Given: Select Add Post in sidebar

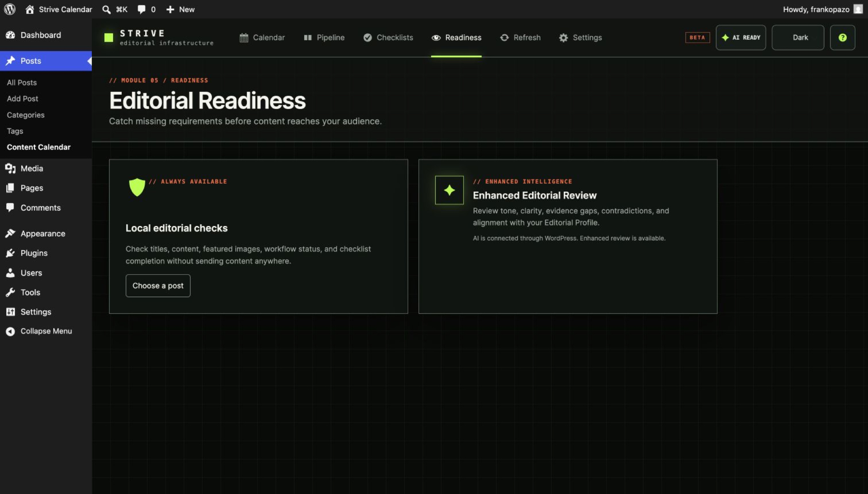Looking at the screenshot, I should (x=23, y=99).
